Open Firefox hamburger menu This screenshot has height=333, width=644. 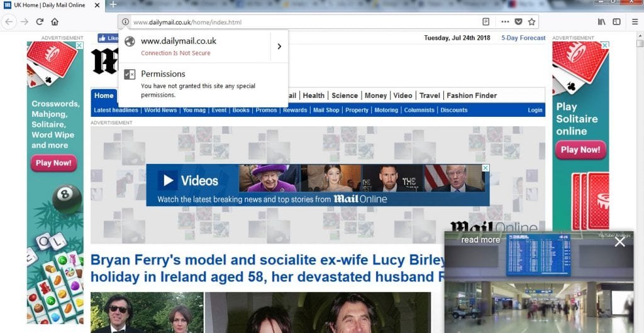coord(635,22)
